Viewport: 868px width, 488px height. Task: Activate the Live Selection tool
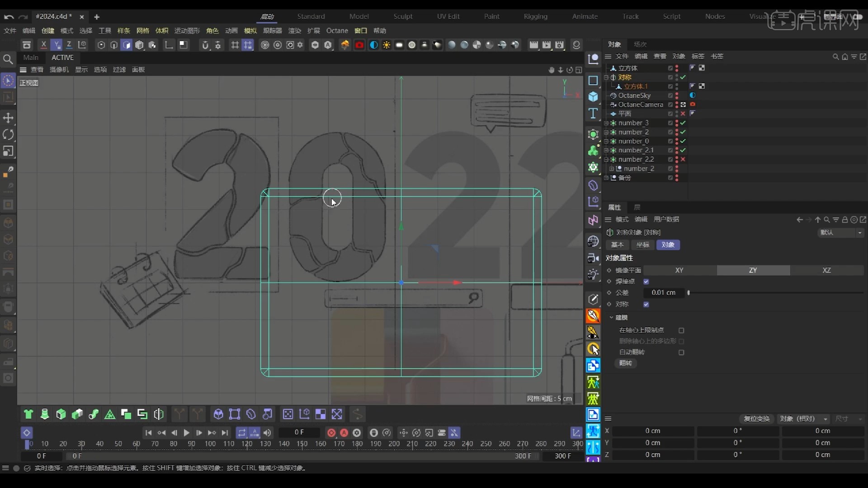tap(8, 81)
